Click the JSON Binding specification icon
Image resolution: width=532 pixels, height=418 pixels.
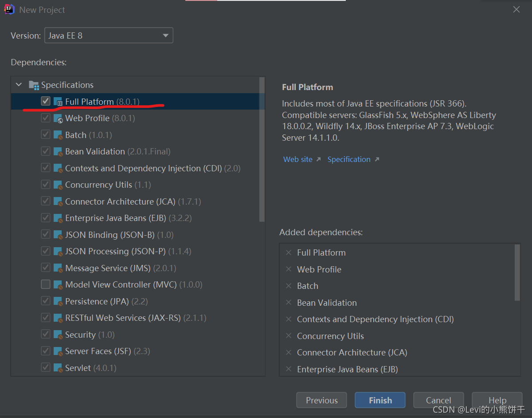pos(58,235)
